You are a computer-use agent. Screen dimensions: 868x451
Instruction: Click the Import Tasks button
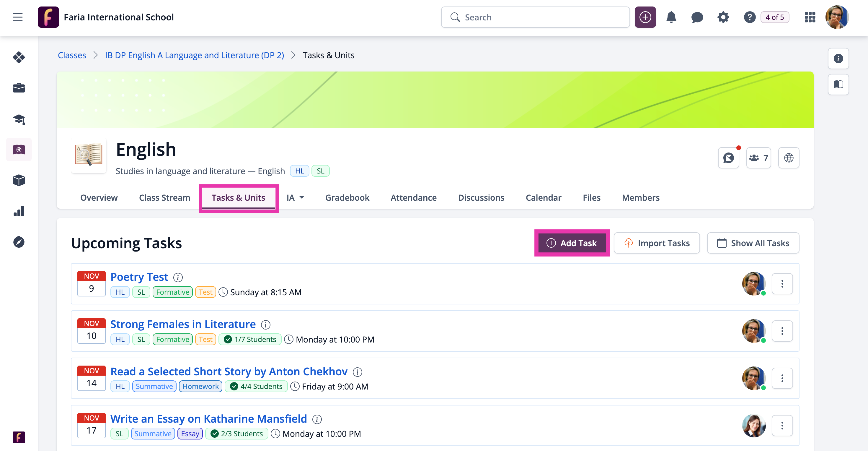click(x=657, y=243)
